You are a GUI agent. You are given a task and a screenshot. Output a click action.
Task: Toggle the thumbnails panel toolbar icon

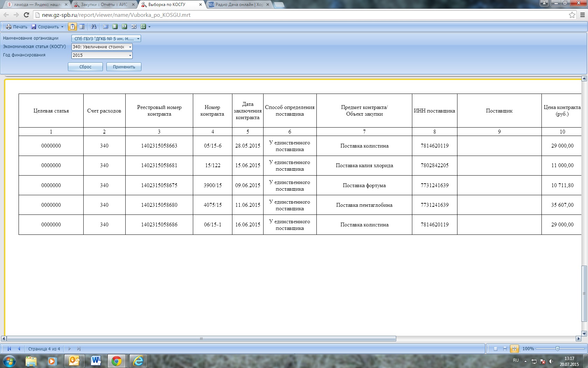pos(82,27)
